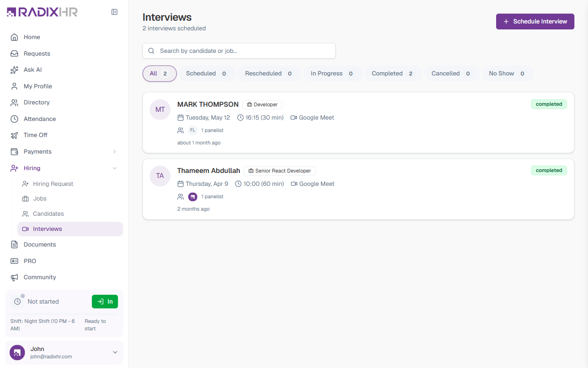Expand the Payments submenu chevron
Viewport: 588px width, 368px height.
point(114,151)
